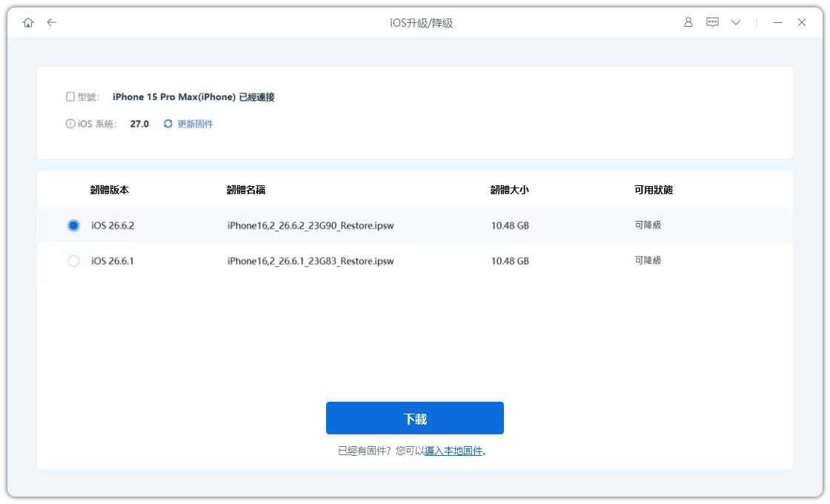Click 可降級 status in iOS 26.6.2 row

648,225
